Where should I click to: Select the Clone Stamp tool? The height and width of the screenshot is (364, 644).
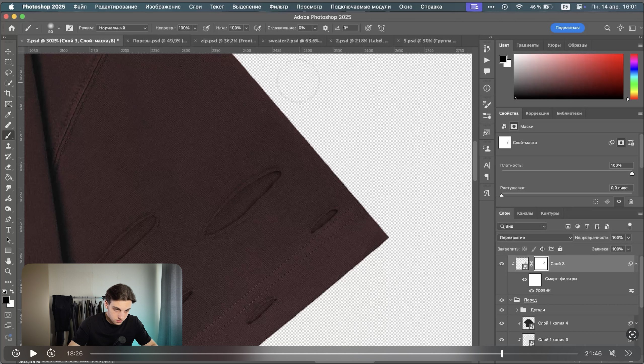[x=8, y=146]
